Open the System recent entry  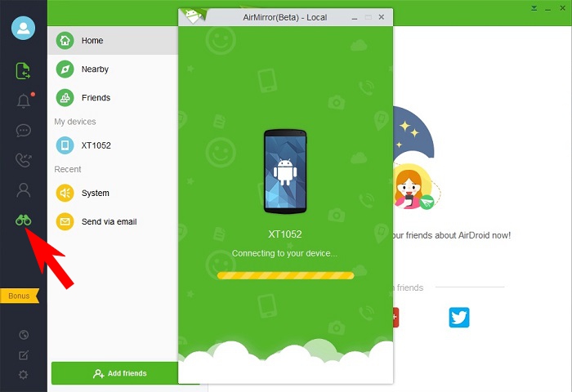pyautogui.click(x=113, y=193)
